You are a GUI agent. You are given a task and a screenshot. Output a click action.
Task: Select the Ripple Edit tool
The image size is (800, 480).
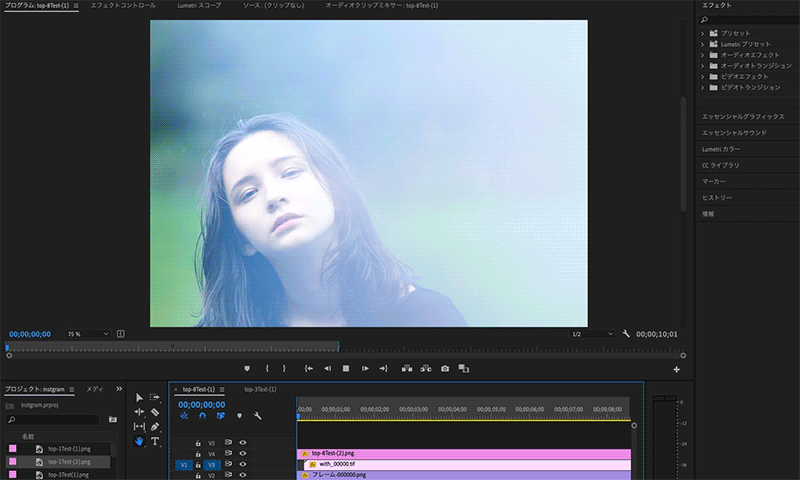[139, 412]
